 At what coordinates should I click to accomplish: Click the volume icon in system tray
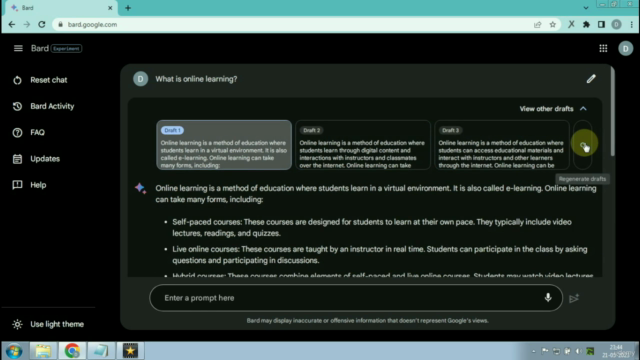pyautogui.click(x=578, y=351)
